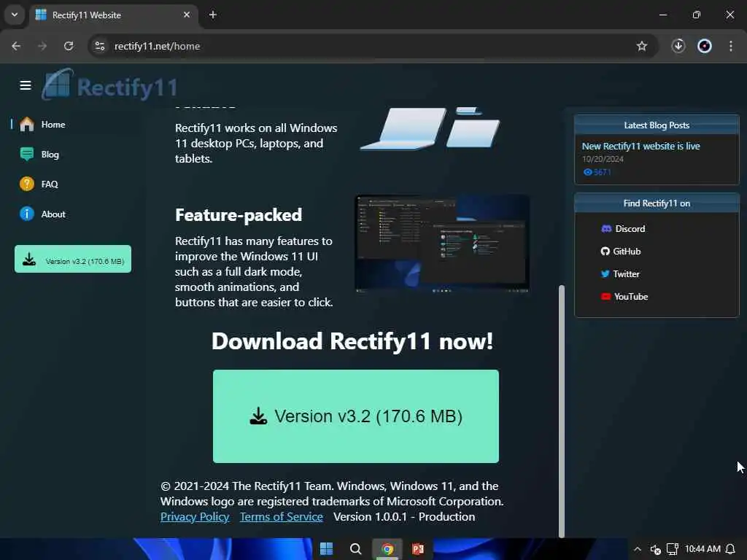Click the PowerPoint taskbar icon
Screen dimensions: 747x560
click(418, 549)
